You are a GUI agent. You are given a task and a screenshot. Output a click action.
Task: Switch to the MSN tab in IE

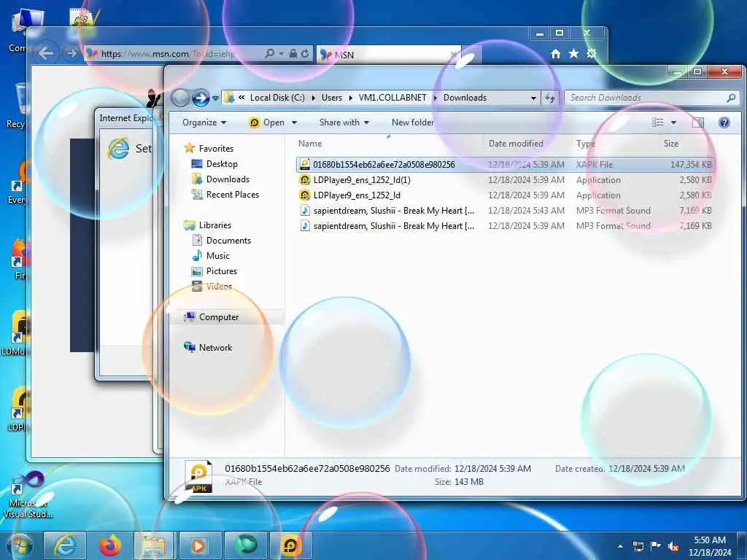(x=388, y=55)
